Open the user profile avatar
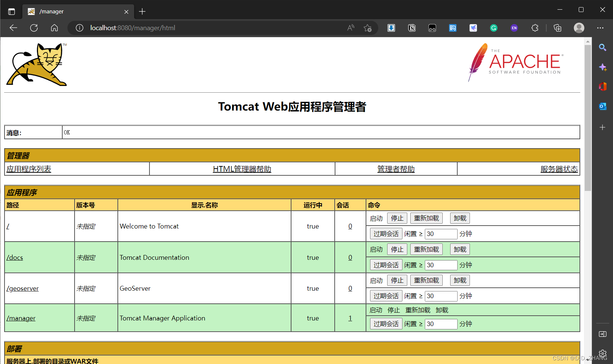Viewport: 613px width, 364px height. 579,28
